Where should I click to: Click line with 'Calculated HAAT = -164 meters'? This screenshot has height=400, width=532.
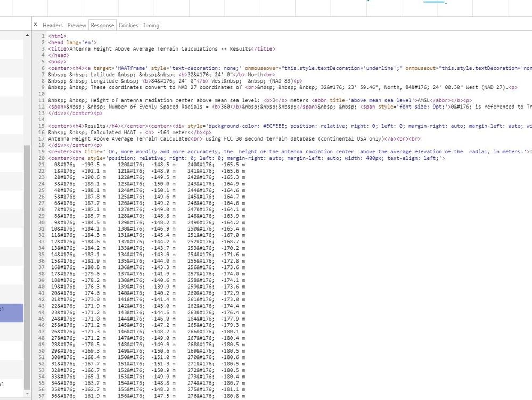[129, 132]
